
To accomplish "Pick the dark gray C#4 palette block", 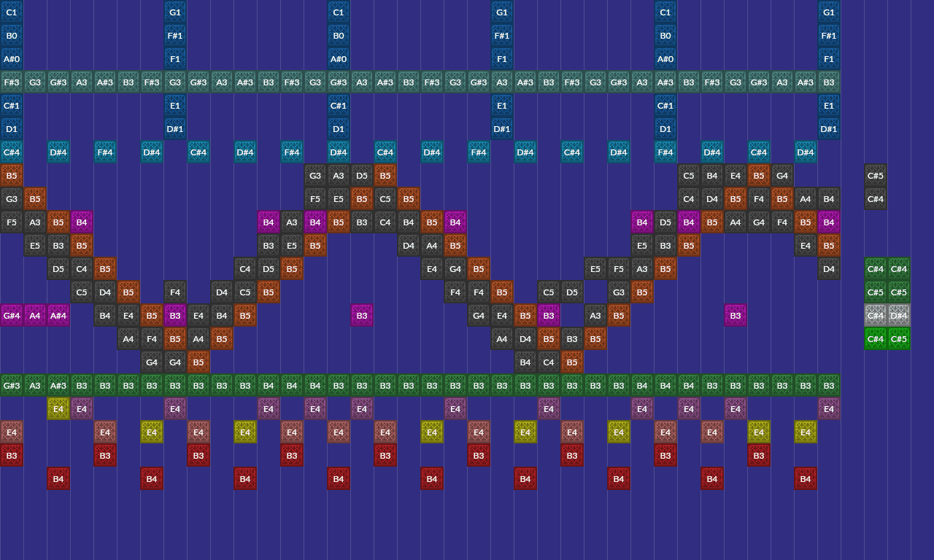I will tap(876, 199).
